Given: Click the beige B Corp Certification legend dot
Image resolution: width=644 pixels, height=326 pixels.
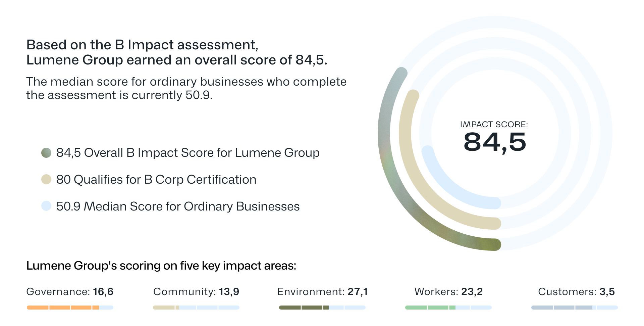Looking at the screenshot, I should click(46, 180).
